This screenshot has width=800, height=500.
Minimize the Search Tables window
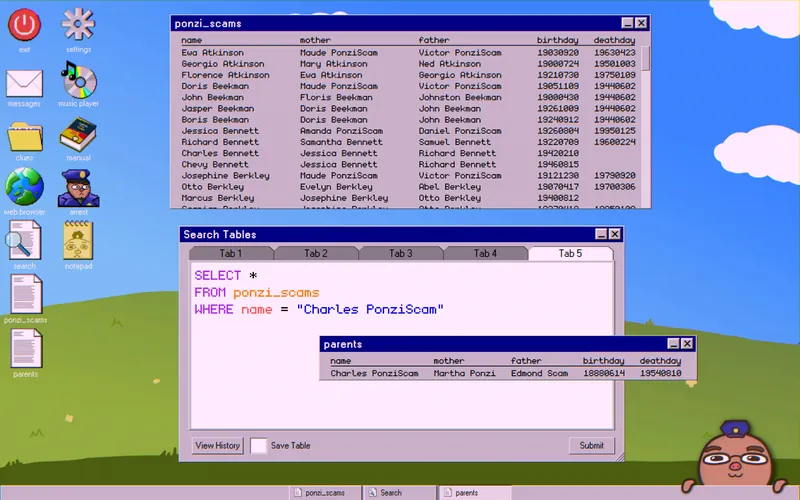click(601, 234)
